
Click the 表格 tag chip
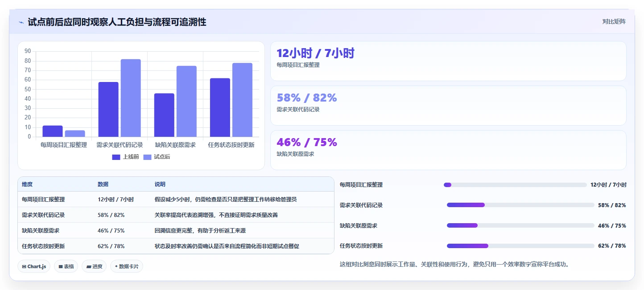tap(66, 266)
